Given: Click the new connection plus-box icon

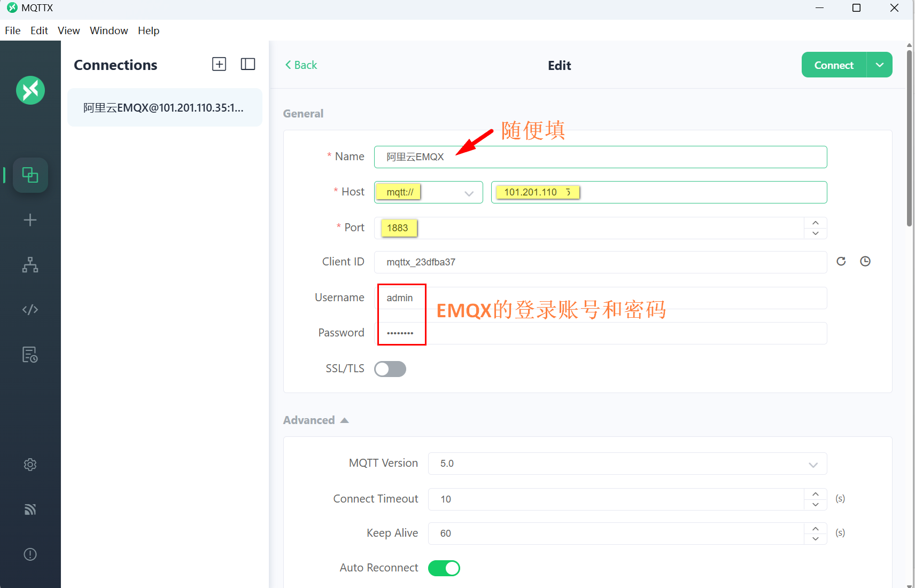Looking at the screenshot, I should point(219,64).
